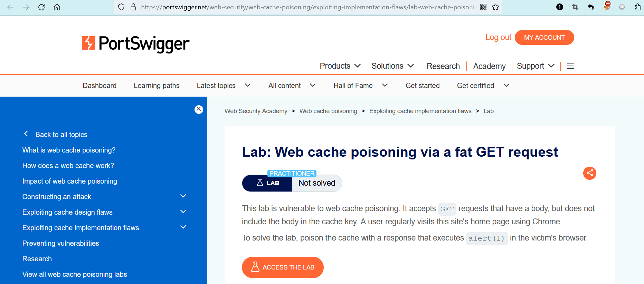
Task: Go to browser home page icon
Action: click(57, 7)
